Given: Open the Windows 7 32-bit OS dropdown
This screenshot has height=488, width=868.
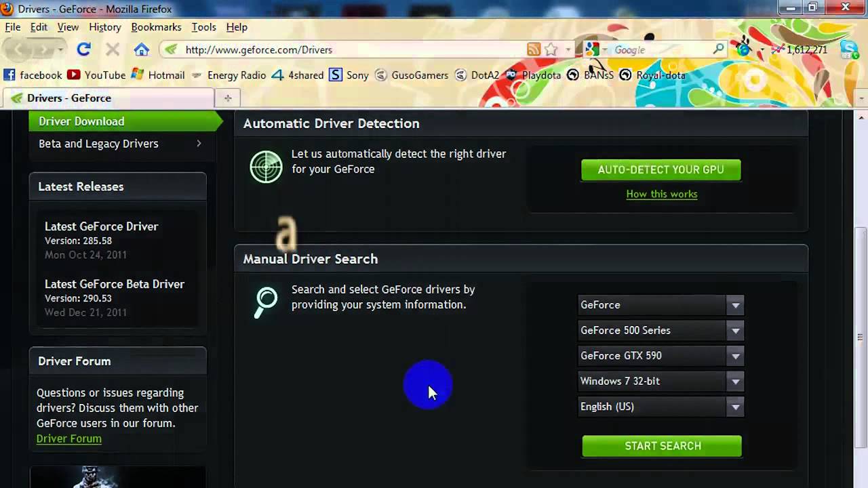Looking at the screenshot, I should pos(660,381).
